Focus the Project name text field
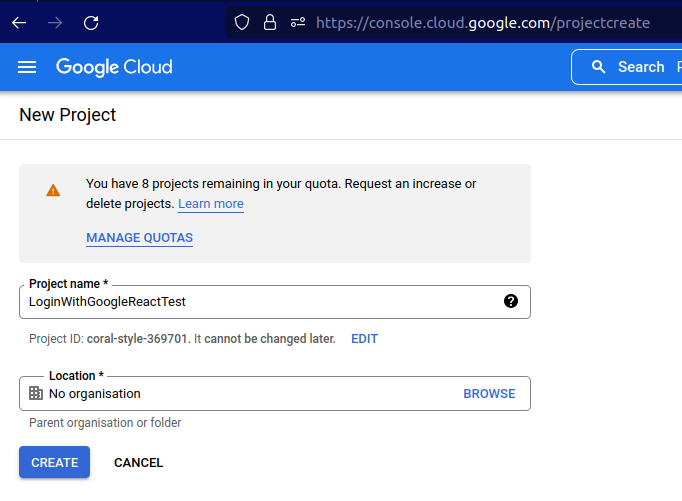The width and height of the screenshot is (682, 501). (260, 301)
